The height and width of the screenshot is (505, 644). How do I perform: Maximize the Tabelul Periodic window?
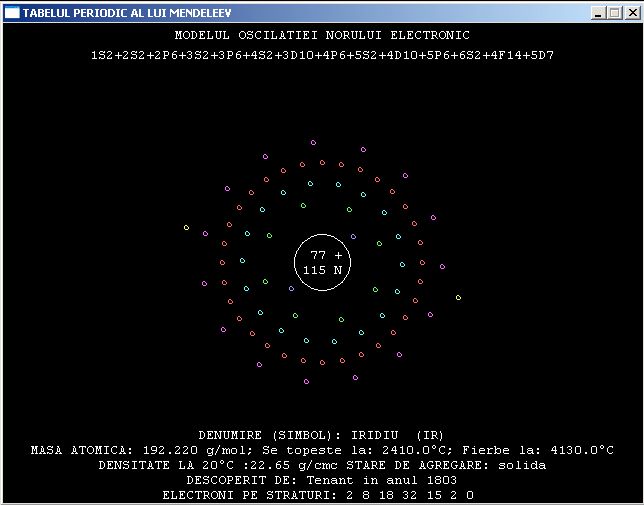[615, 13]
